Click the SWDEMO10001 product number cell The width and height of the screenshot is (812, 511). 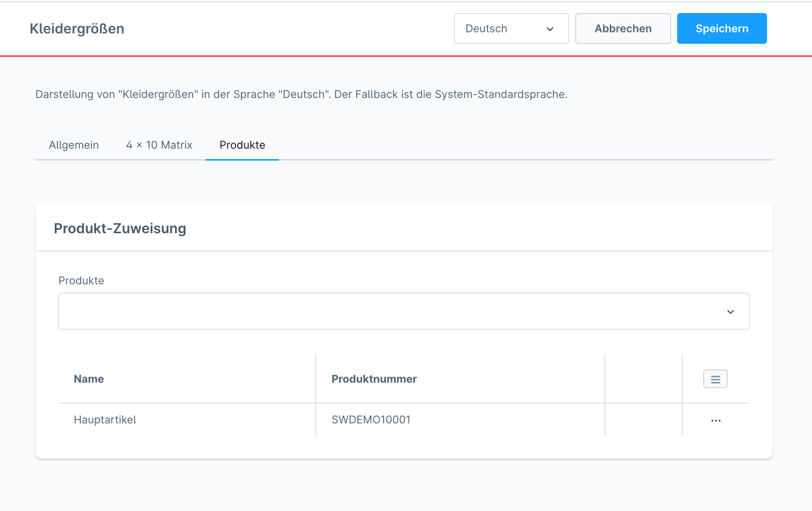tap(371, 420)
